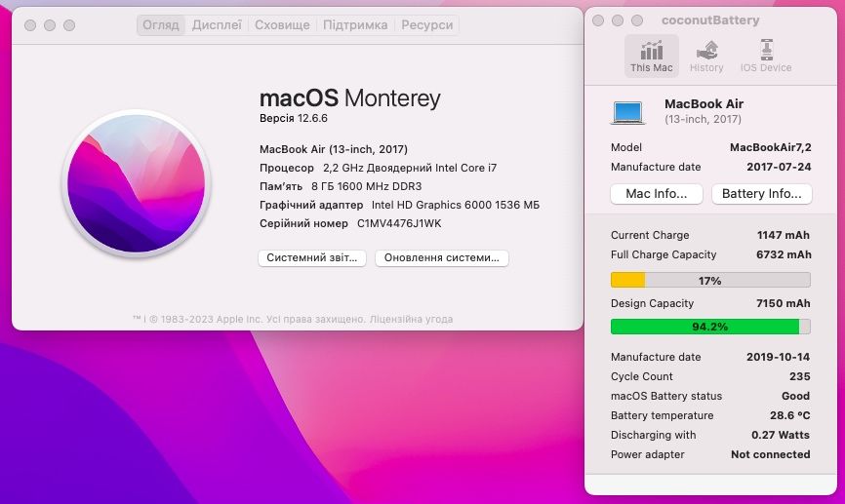Click the Оновлення системи... button
845x504 pixels.
point(442,258)
